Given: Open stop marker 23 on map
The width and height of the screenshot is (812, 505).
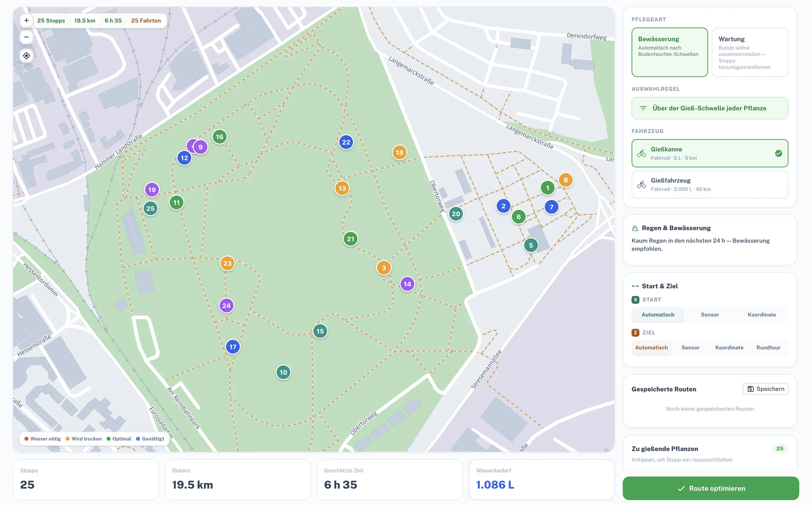Looking at the screenshot, I should click(227, 264).
